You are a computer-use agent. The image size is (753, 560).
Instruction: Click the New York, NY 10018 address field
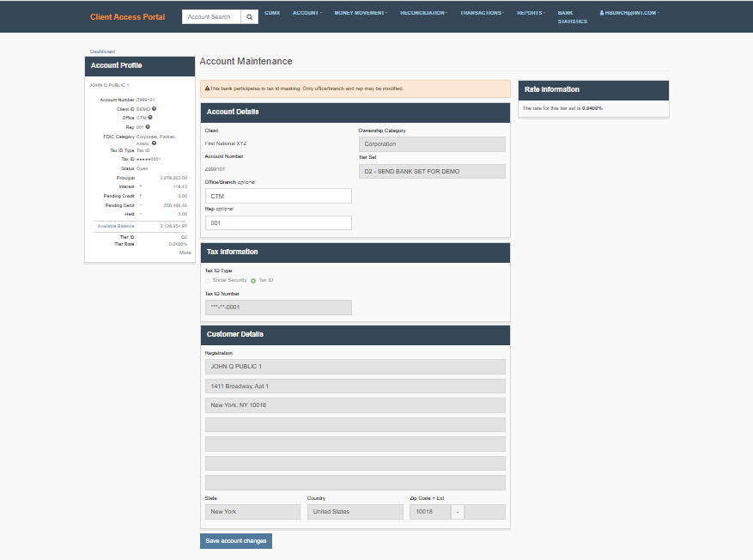coord(355,405)
